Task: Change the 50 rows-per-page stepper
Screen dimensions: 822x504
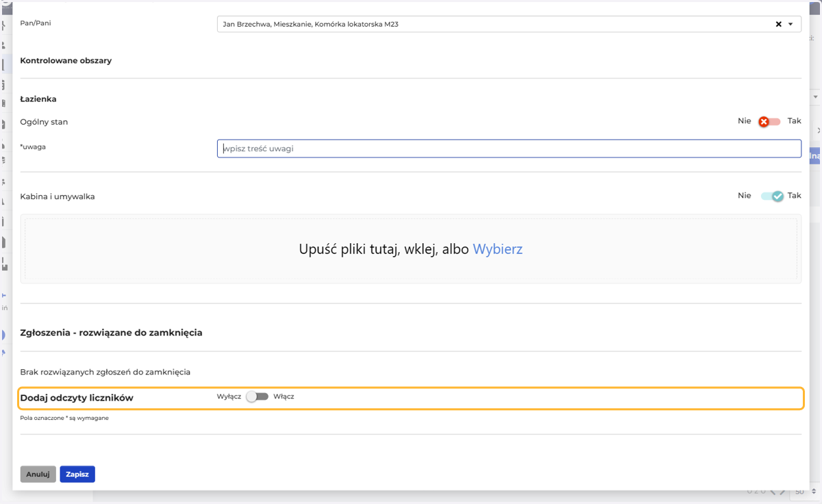Action: coord(814,492)
